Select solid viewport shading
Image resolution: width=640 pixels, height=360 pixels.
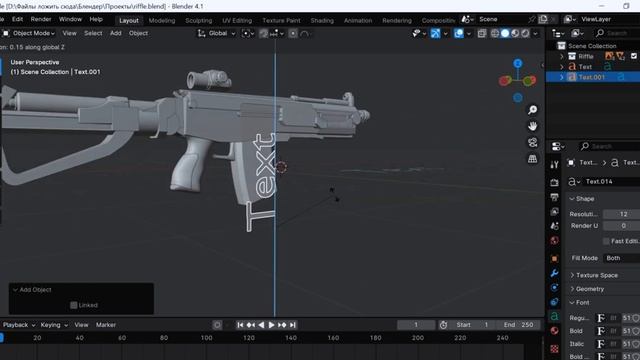pos(505,33)
